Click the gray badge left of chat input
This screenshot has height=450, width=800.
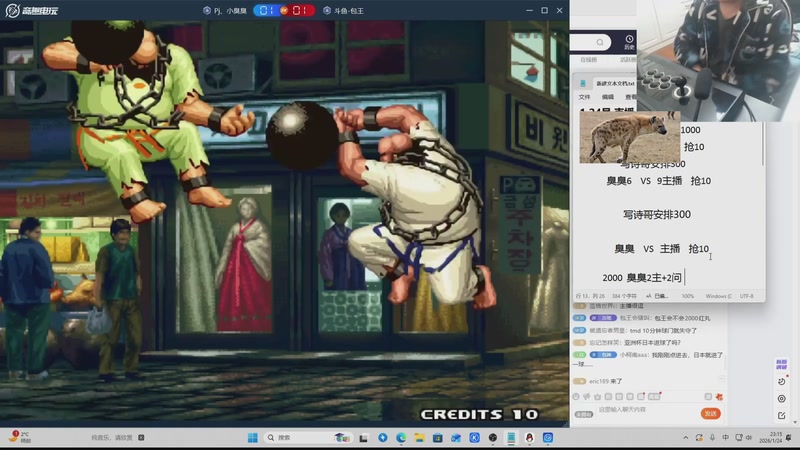click(x=584, y=414)
